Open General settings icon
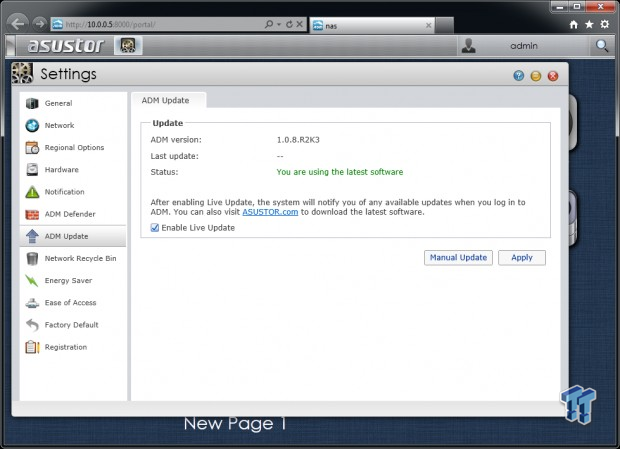 coord(32,103)
